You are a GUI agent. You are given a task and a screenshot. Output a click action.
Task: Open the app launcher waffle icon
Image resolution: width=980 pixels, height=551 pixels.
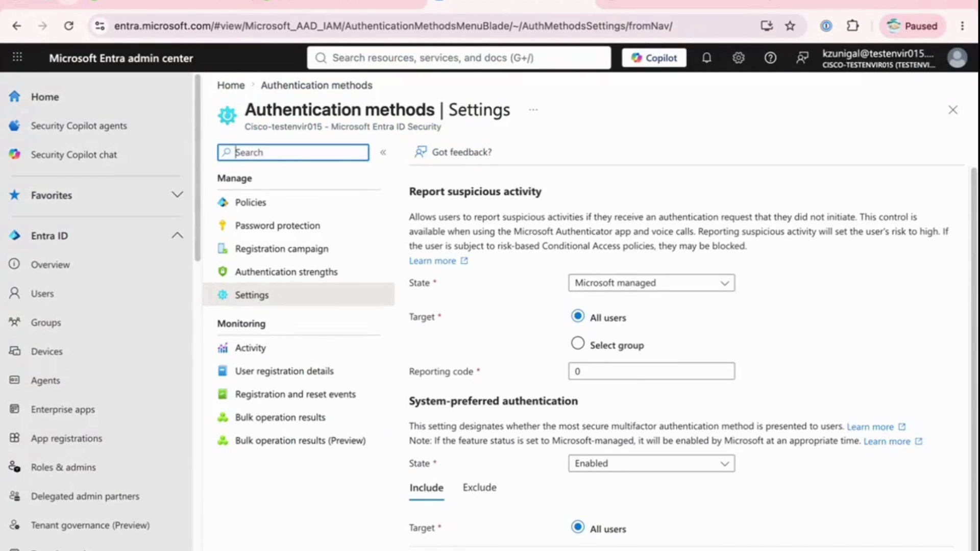[17, 57]
